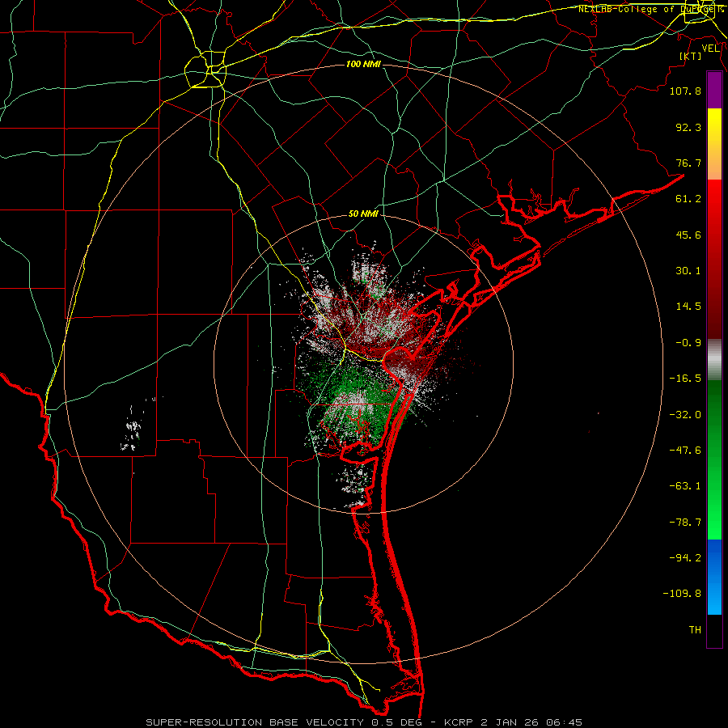The height and width of the screenshot is (728, 728).
Task: Click the NEXLAB-College of DuPage label
Action: pos(649,9)
